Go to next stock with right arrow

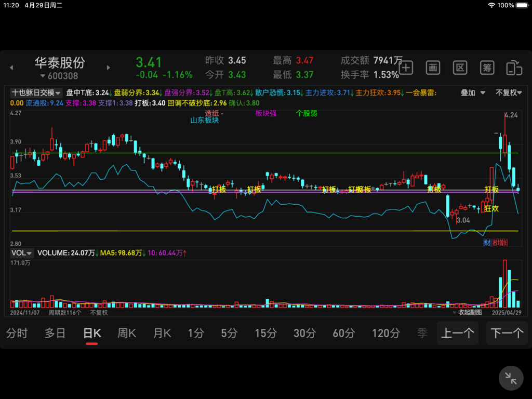click(x=108, y=68)
